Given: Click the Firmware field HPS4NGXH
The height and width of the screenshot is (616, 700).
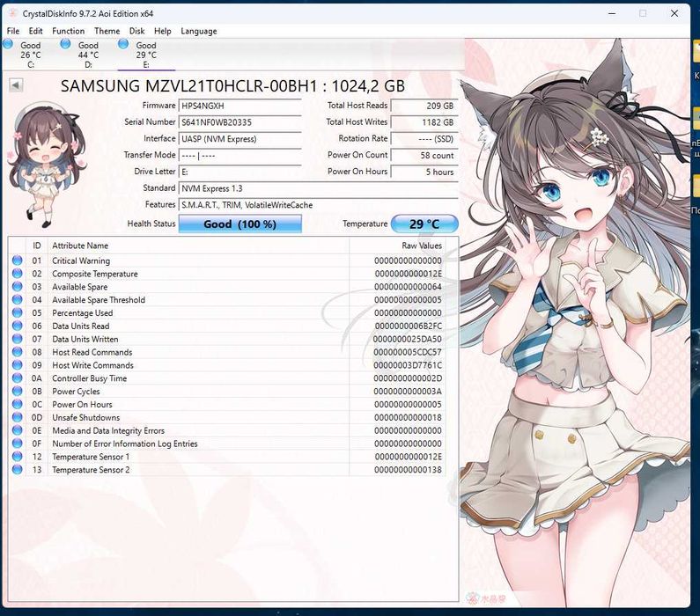Looking at the screenshot, I should [240, 106].
